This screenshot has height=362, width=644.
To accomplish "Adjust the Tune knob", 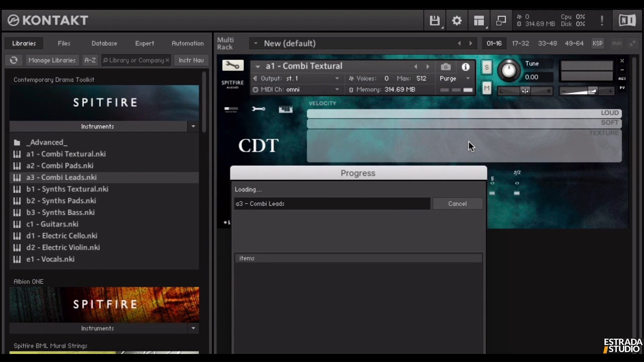I will (509, 71).
